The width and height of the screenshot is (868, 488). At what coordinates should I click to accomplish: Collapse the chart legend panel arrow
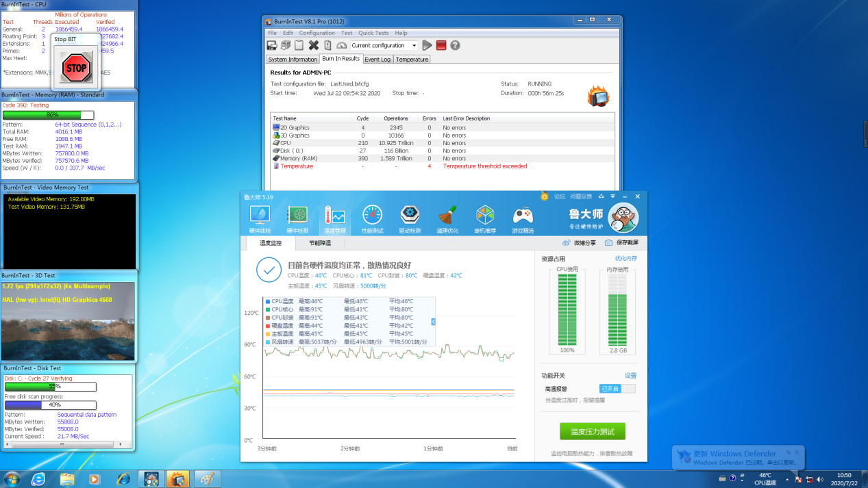click(433, 322)
